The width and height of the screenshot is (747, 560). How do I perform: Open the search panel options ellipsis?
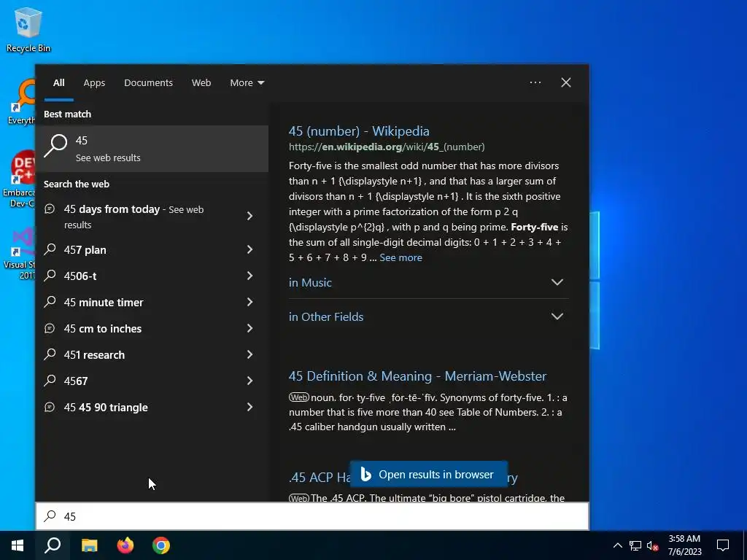[535, 82]
